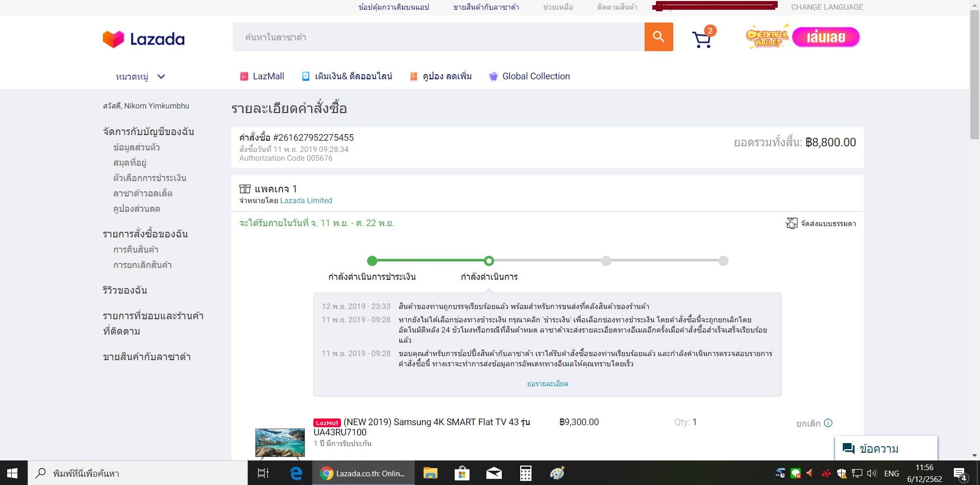Click the Windows taskbar search box

138,473
